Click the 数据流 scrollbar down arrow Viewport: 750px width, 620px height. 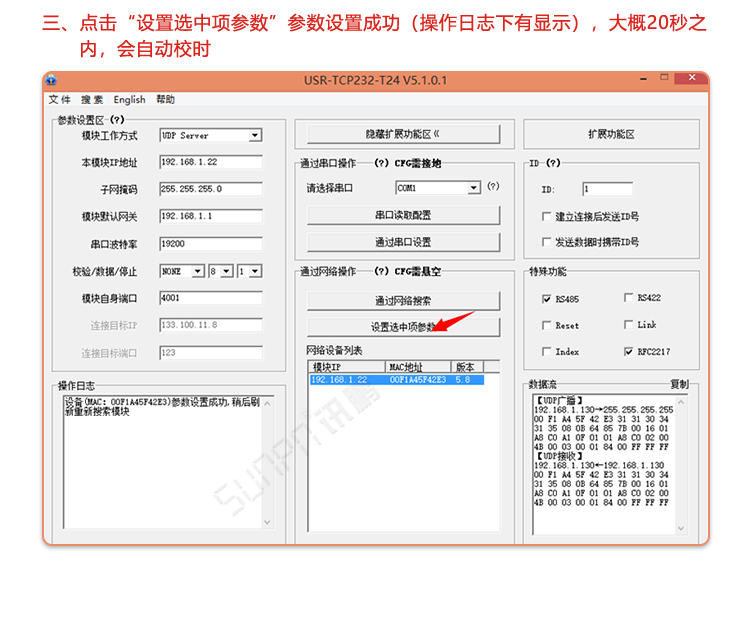[x=681, y=528]
